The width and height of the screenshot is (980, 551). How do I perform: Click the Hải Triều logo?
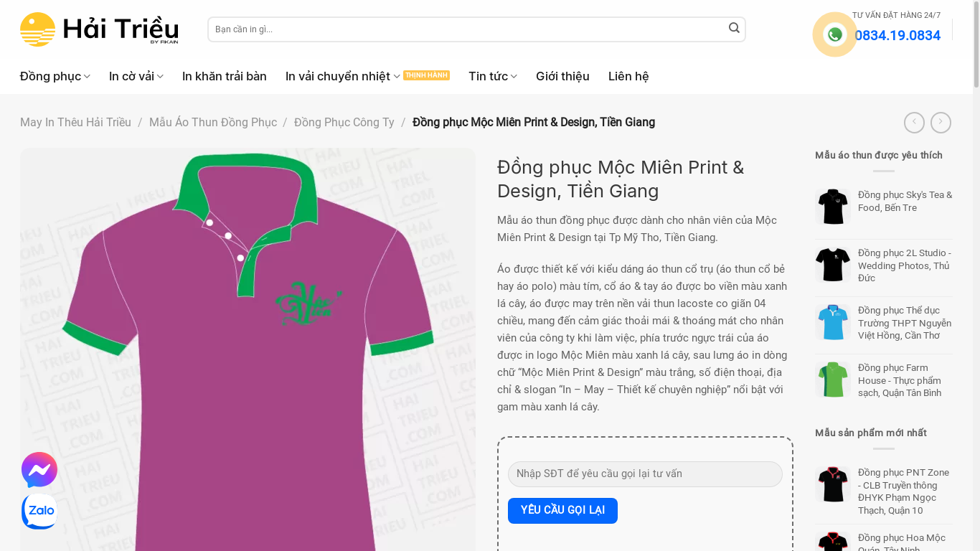(99, 29)
